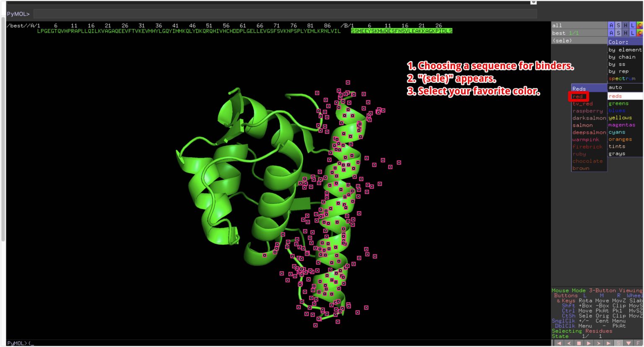Stop movie playback with square button
This screenshot has height=347, width=644.
[x=579, y=343]
